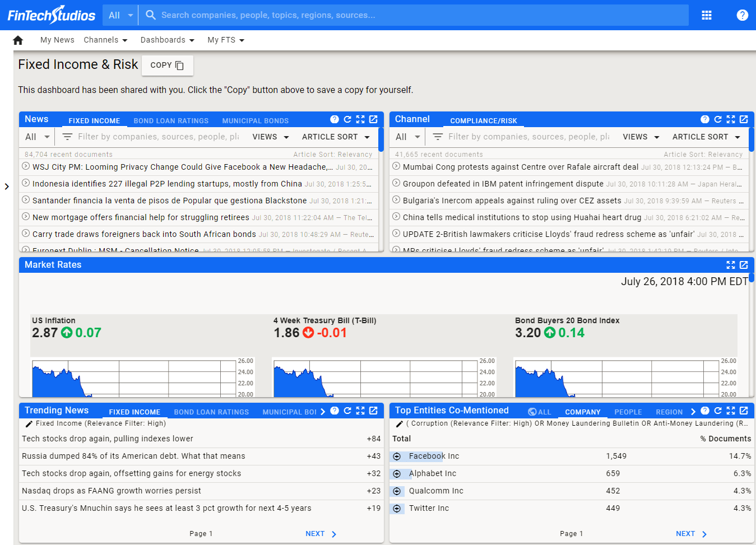Click the FinTech Studios logo
The image size is (756, 545).
[52, 15]
